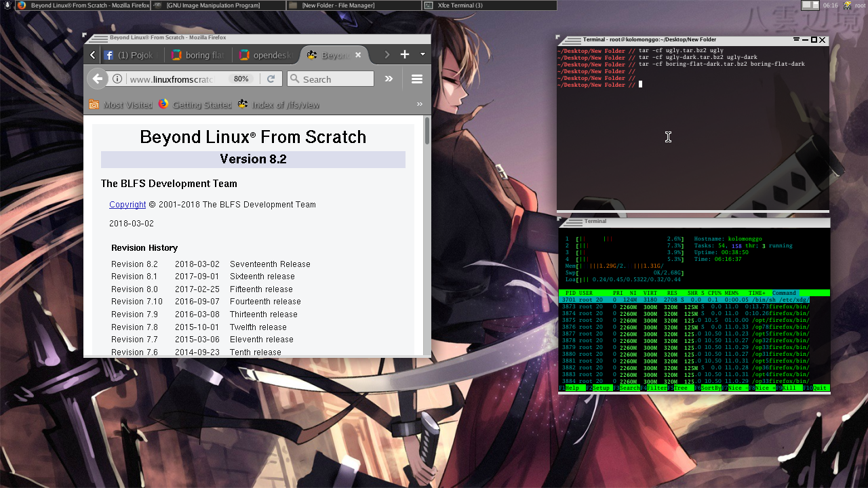Sort htop by MEM% column header

pyautogui.click(x=731, y=293)
